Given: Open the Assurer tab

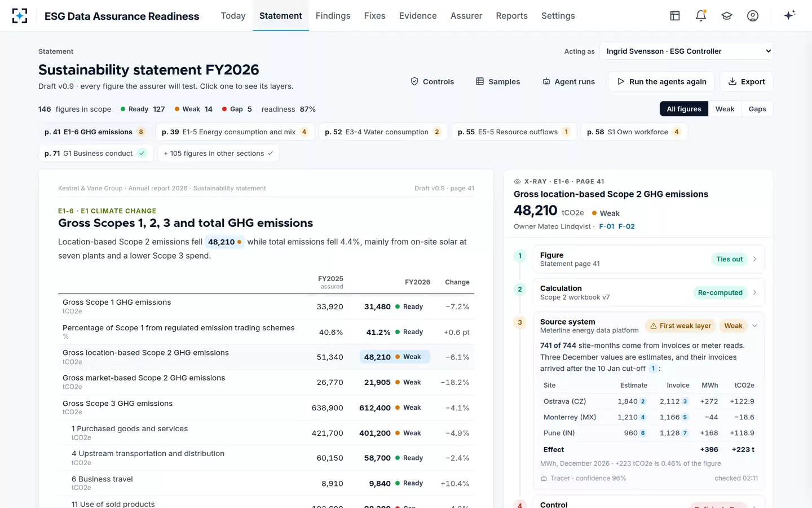Looking at the screenshot, I should (x=466, y=16).
